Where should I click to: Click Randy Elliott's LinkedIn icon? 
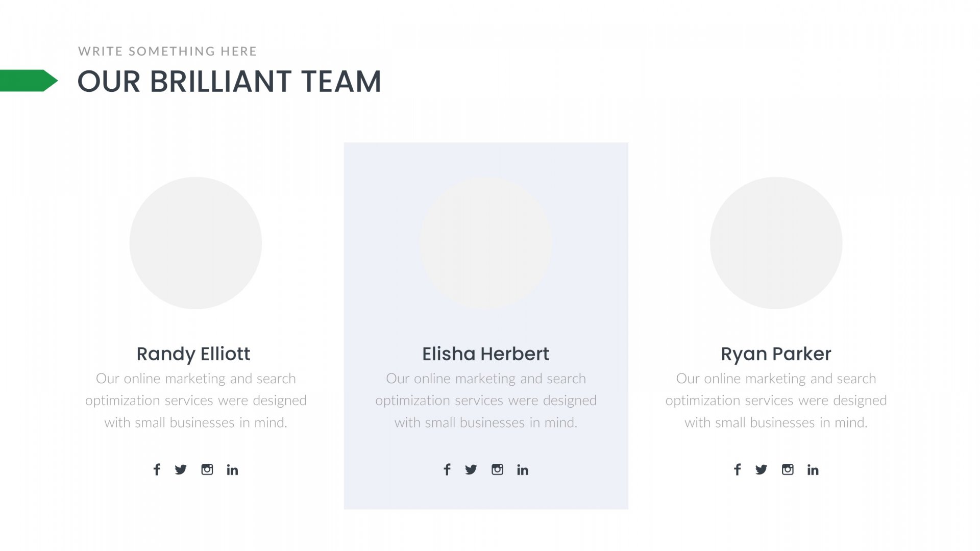coord(232,470)
